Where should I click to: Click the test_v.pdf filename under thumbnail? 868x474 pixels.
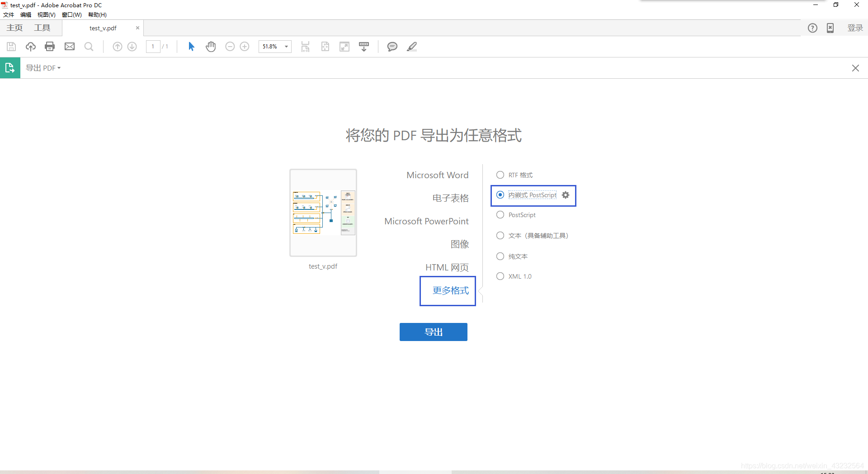323,266
